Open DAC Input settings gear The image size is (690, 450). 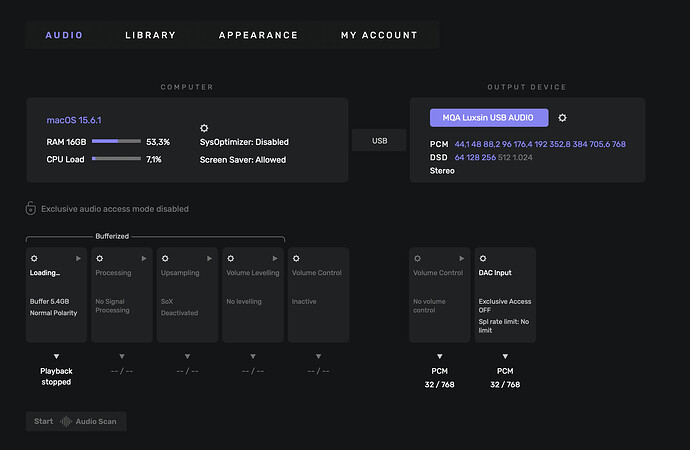coord(483,258)
